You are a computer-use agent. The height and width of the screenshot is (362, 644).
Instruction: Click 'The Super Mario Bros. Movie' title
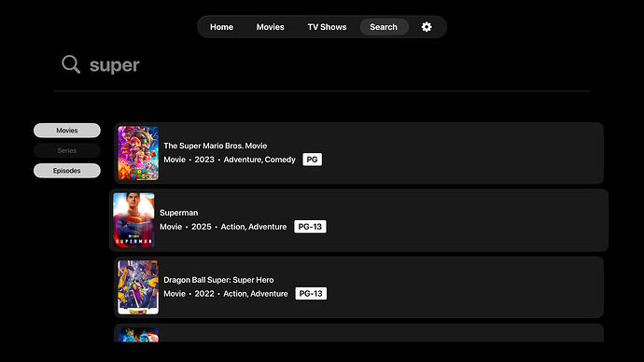(x=216, y=146)
